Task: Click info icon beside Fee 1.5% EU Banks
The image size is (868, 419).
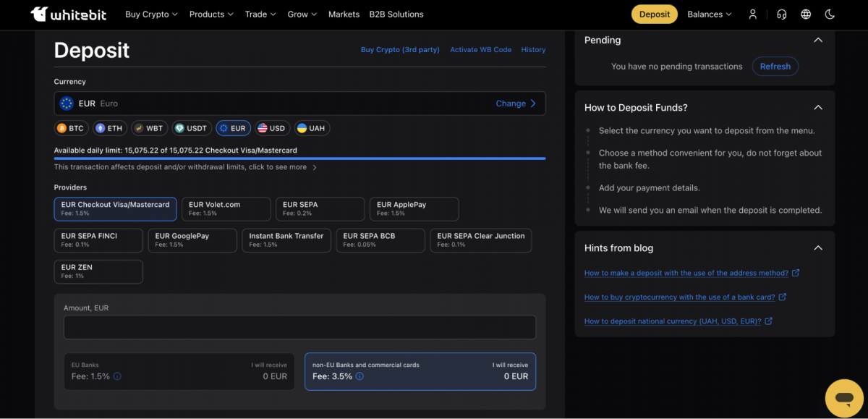Action: coord(117,376)
